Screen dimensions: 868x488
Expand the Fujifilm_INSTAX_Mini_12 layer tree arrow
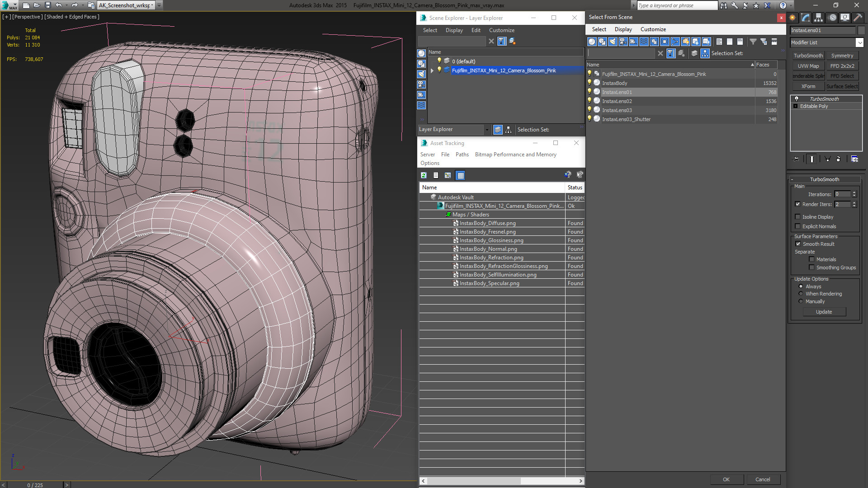point(432,70)
